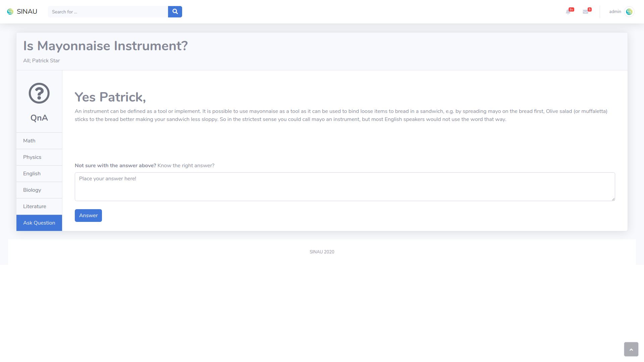The width and height of the screenshot is (644, 362).
Task: Open the envelope messages icon
Action: point(586,12)
